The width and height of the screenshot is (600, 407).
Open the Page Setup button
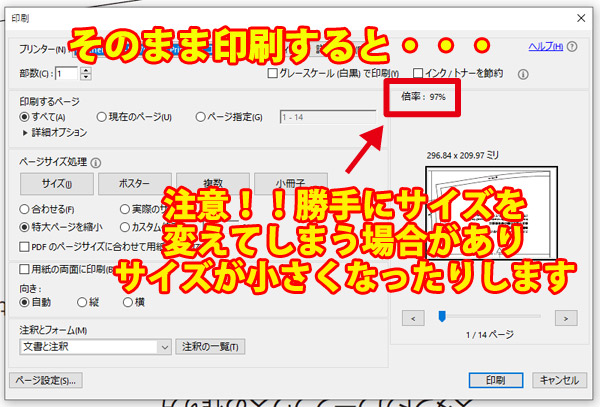46,380
